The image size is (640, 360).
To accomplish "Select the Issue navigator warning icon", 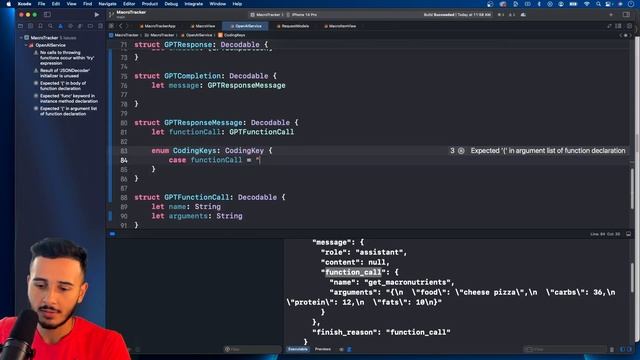I will click(60, 26).
